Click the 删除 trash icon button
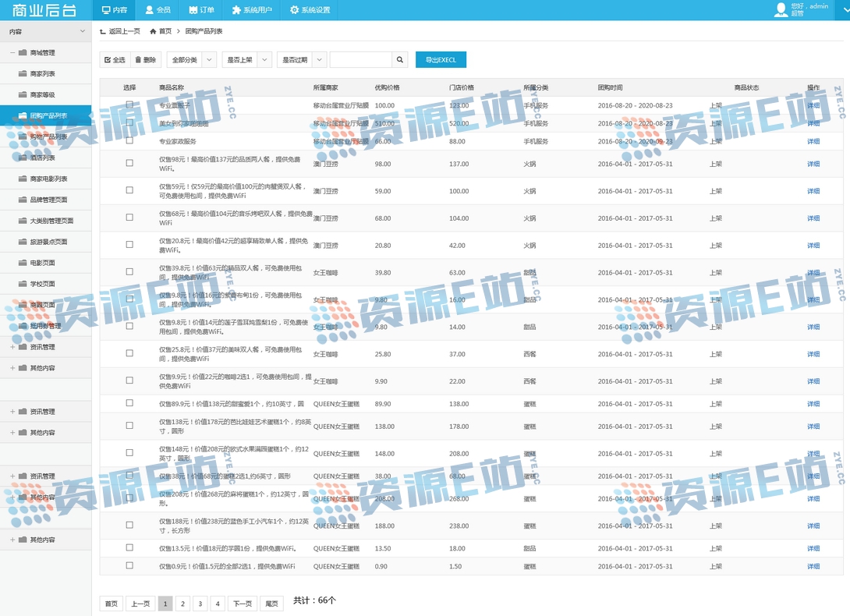 [x=138, y=60]
